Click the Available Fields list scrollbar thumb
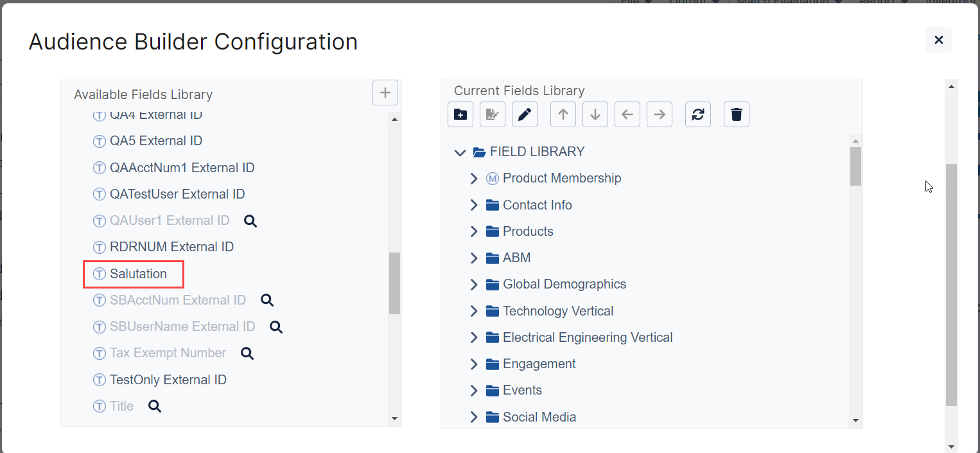Screen dimensions: 980x453 394,283
